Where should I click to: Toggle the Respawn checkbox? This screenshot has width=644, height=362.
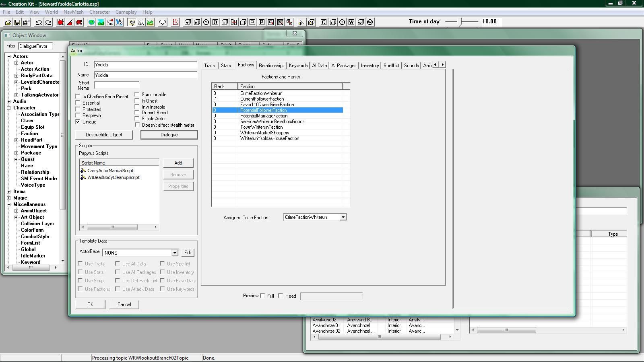[78, 115]
